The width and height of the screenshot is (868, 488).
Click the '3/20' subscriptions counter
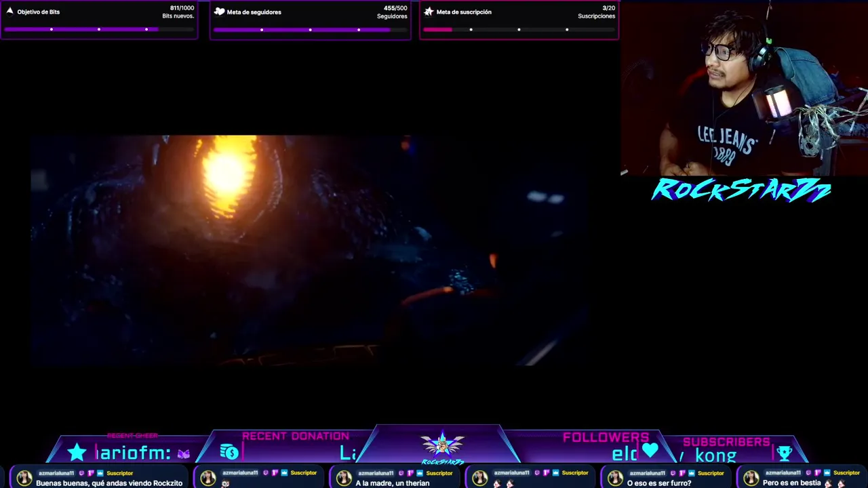[x=608, y=8]
